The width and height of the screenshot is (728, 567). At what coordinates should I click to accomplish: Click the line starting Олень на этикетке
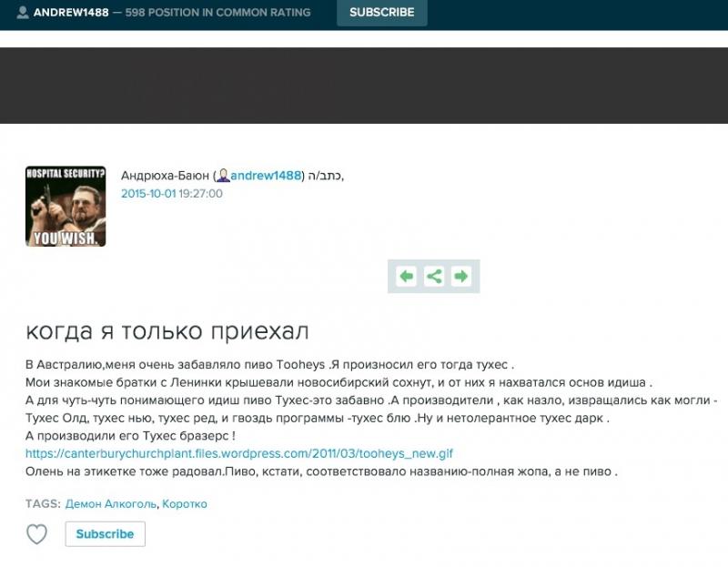click(x=321, y=471)
